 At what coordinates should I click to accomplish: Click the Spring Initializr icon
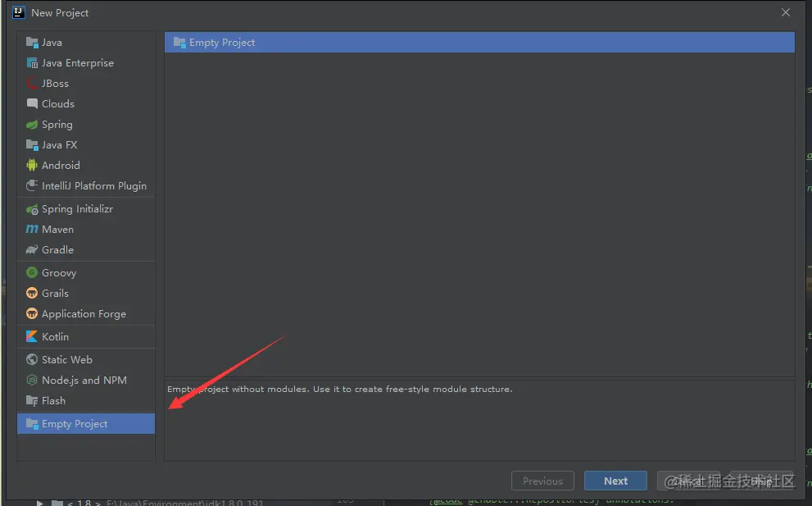tap(32, 209)
